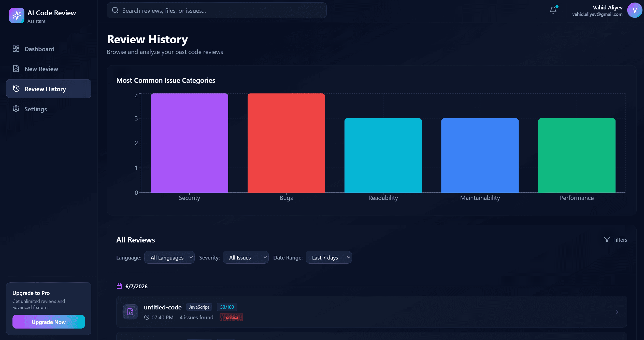Click the JavaScript language tag
Viewport: 644px width, 340px height.
[x=199, y=307]
